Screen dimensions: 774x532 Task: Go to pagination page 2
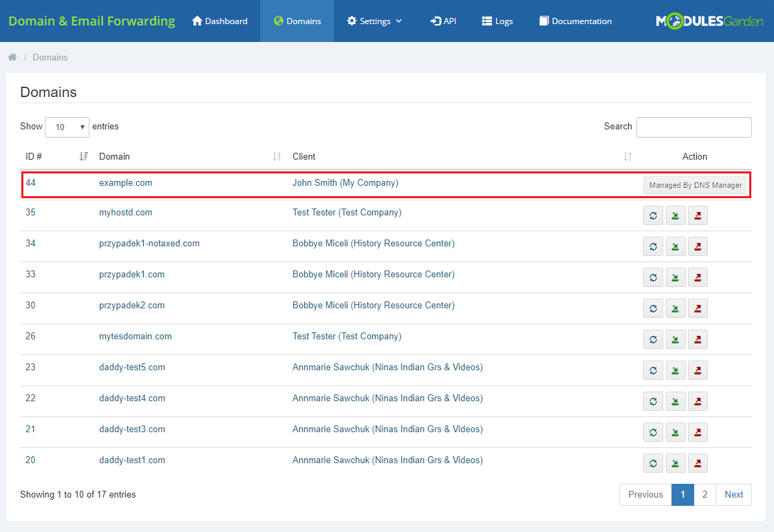pos(705,494)
